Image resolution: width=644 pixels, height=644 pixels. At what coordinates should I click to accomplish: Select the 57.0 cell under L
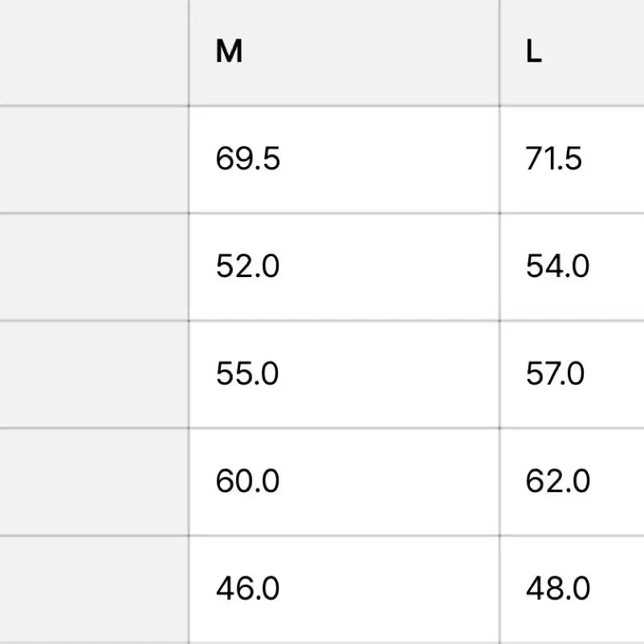click(x=556, y=374)
